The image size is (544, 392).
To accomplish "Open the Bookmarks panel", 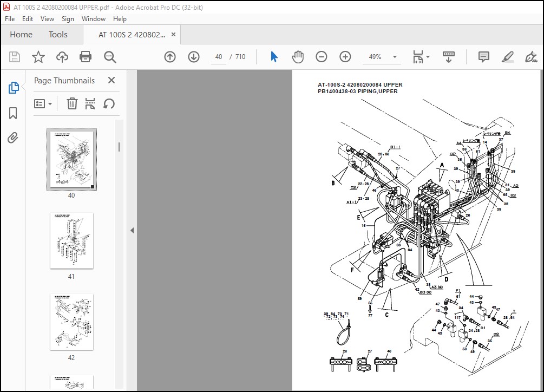I will coord(13,113).
